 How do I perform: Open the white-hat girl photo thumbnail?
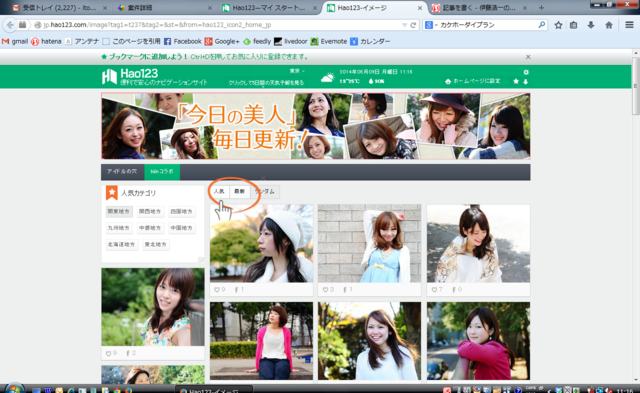262,243
